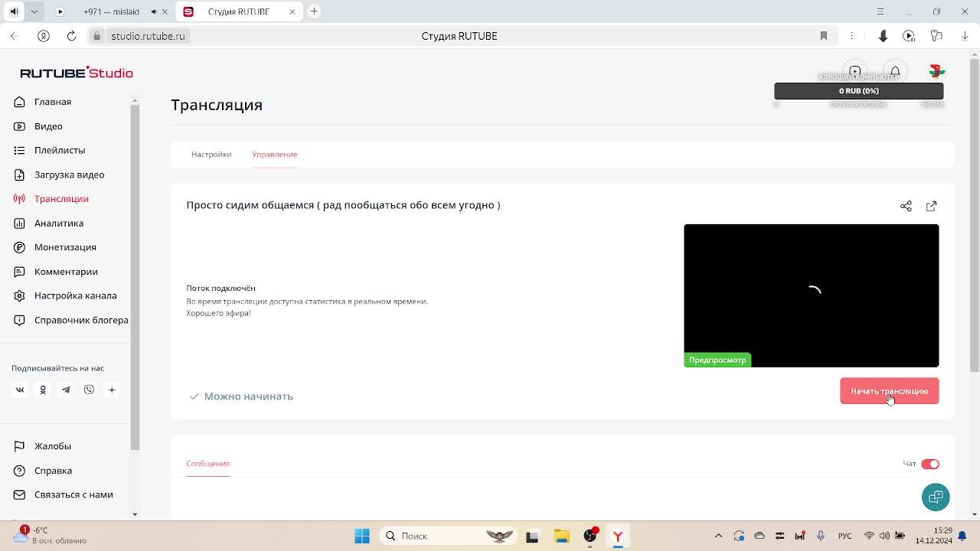This screenshot has height=551, width=980.
Task: Click the black download extension icon
Action: click(x=883, y=36)
